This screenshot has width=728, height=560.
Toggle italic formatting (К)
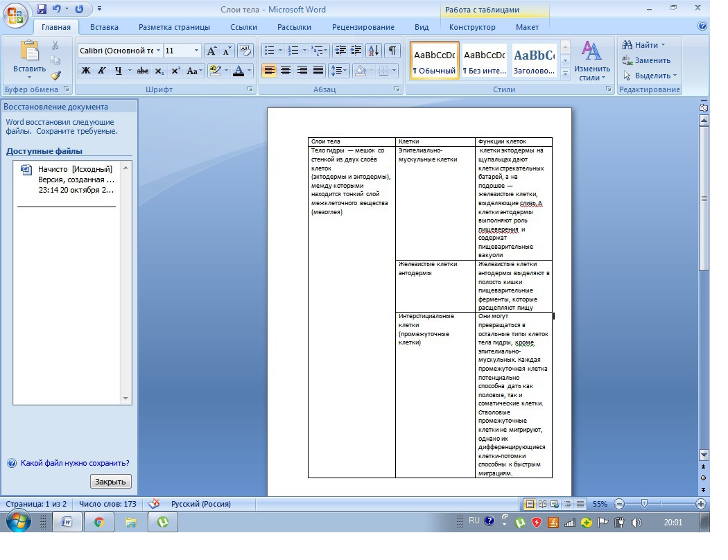pos(102,71)
